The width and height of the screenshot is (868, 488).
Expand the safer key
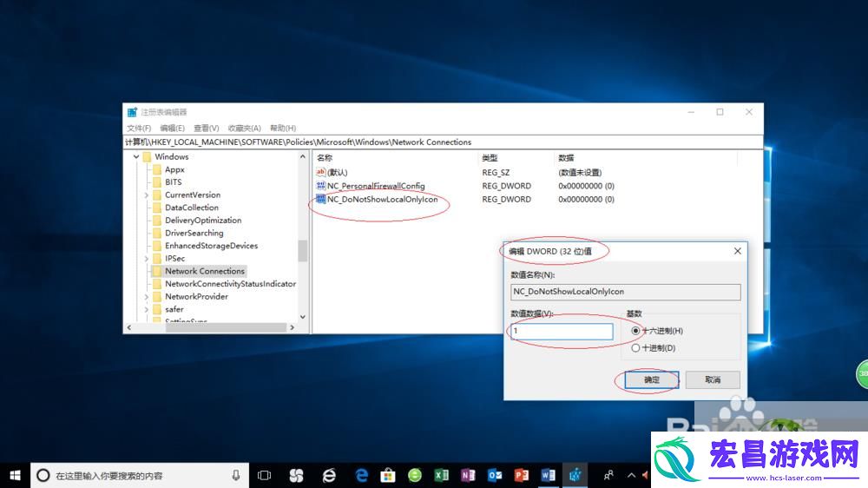(x=146, y=310)
